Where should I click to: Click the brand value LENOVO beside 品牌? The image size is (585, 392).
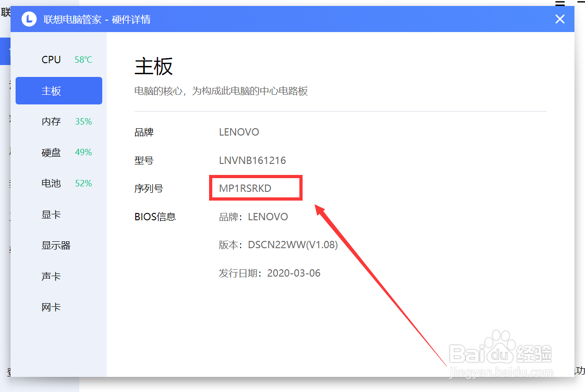[x=239, y=132]
